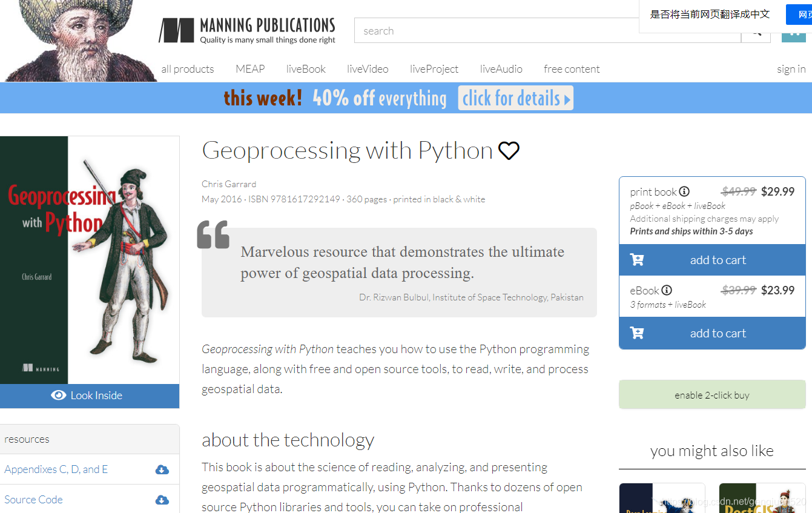
Task: Click the Geoprocessing with Python book cover
Action: (90, 260)
